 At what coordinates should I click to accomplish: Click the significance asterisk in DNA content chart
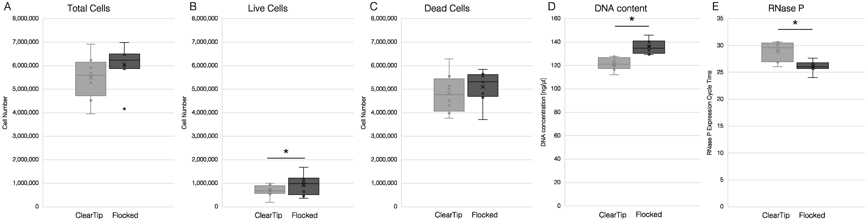point(632,20)
